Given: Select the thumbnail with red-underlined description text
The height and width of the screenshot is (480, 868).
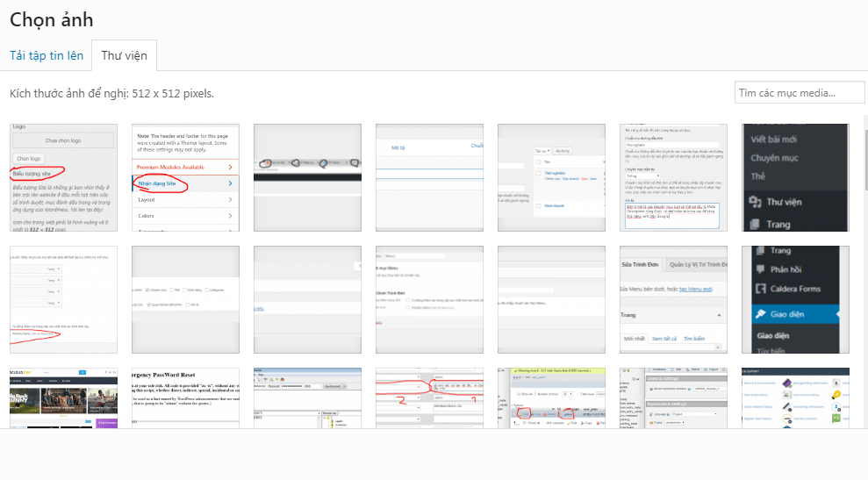Looking at the screenshot, I should (x=673, y=177).
